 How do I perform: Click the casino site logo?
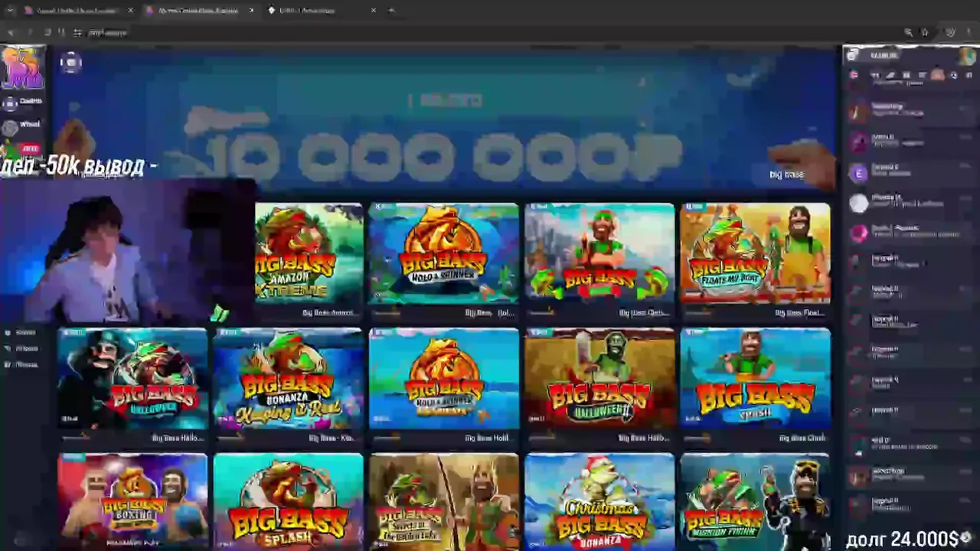click(22, 67)
